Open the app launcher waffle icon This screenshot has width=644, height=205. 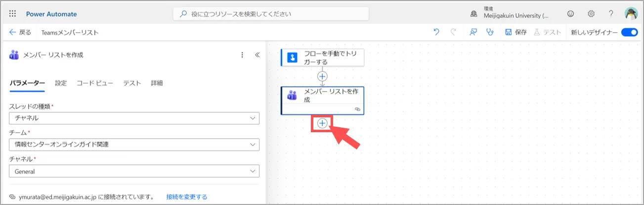[x=12, y=14]
